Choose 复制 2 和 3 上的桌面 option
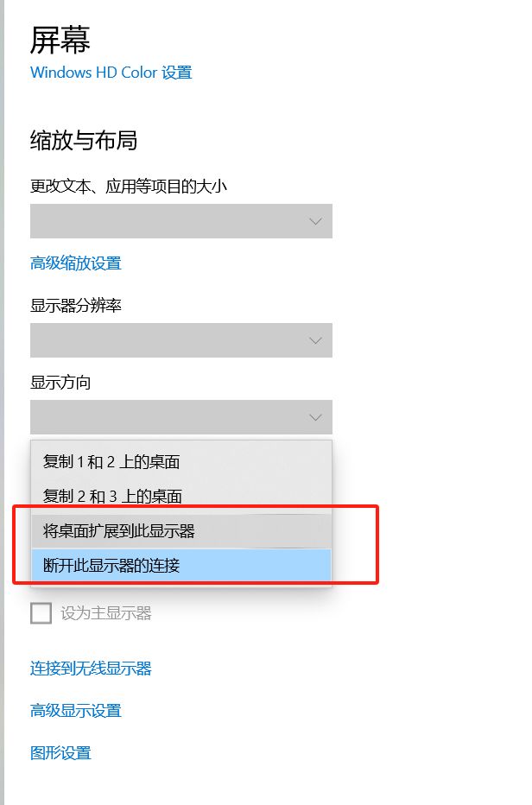Image resolution: width=532 pixels, height=805 pixels. pyautogui.click(x=112, y=496)
